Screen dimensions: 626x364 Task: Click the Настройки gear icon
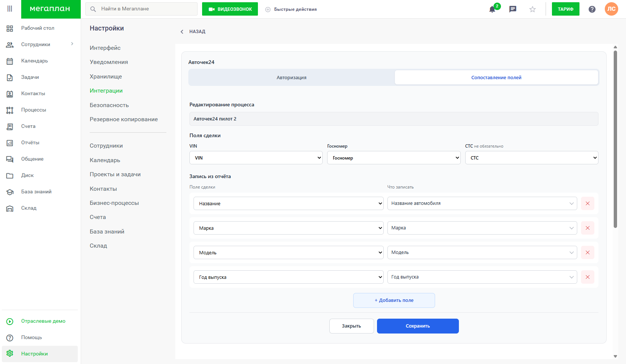click(10, 354)
